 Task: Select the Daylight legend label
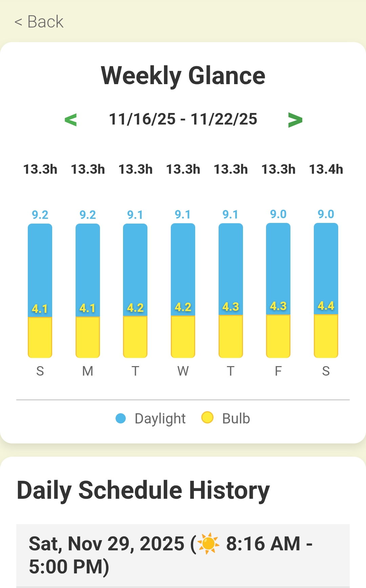tap(160, 419)
